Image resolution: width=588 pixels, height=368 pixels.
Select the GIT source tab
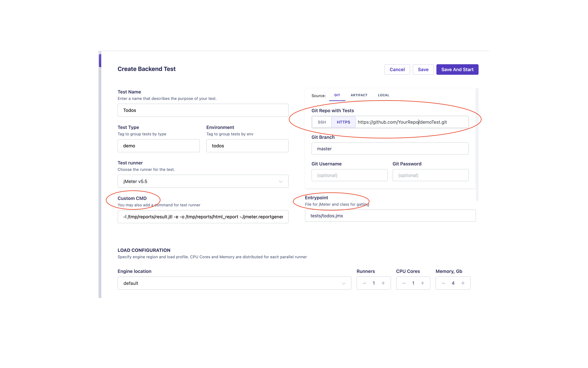(337, 95)
